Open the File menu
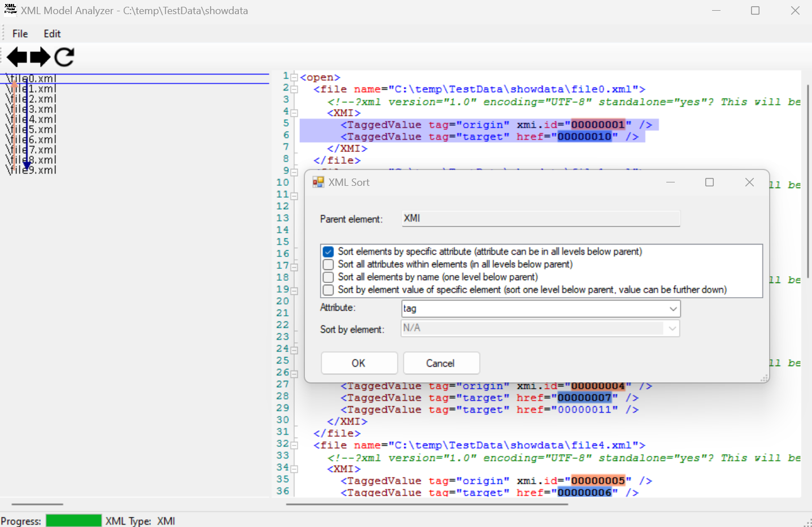812x527 pixels. [x=20, y=33]
